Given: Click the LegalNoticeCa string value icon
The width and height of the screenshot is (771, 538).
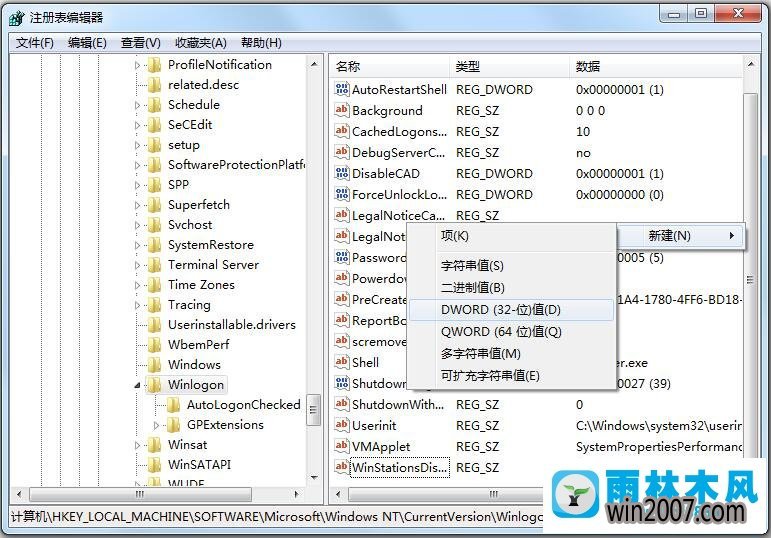Looking at the screenshot, I should [x=342, y=215].
